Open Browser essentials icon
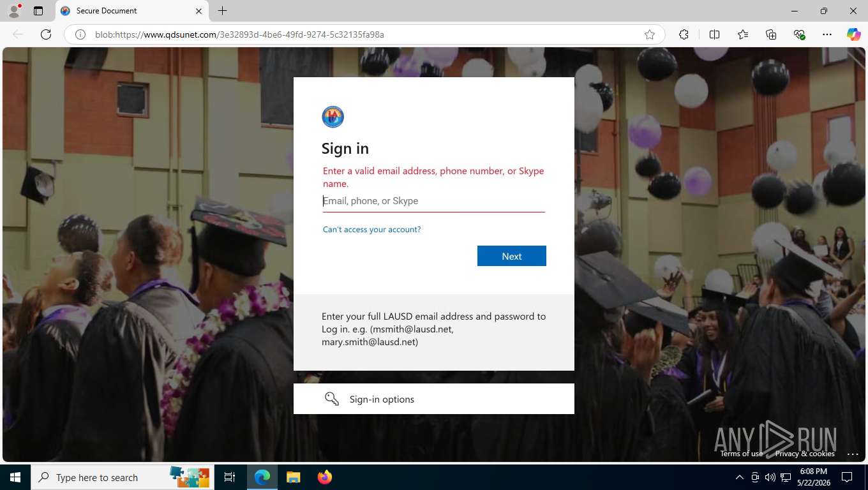 pyautogui.click(x=799, y=34)
